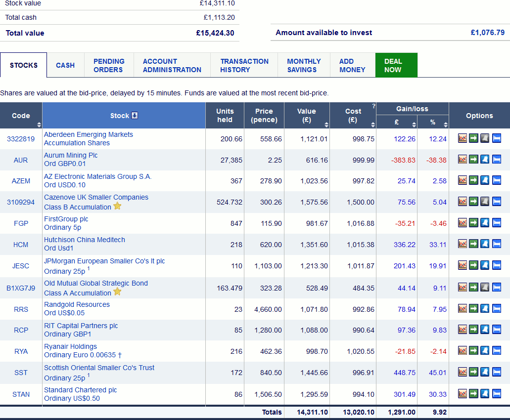Click the blue bell icon in AZEM row
The image size is (510, 420).
click(x=485, y=180)
